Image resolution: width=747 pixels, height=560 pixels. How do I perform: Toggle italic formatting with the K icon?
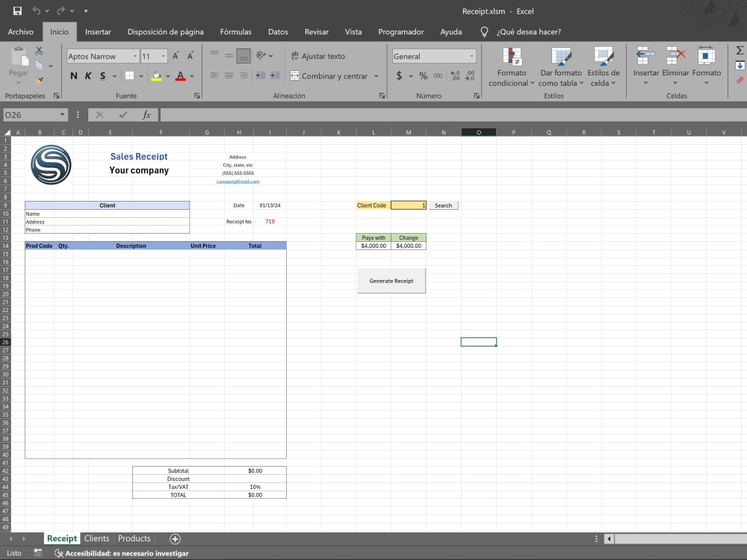(87, 75)
